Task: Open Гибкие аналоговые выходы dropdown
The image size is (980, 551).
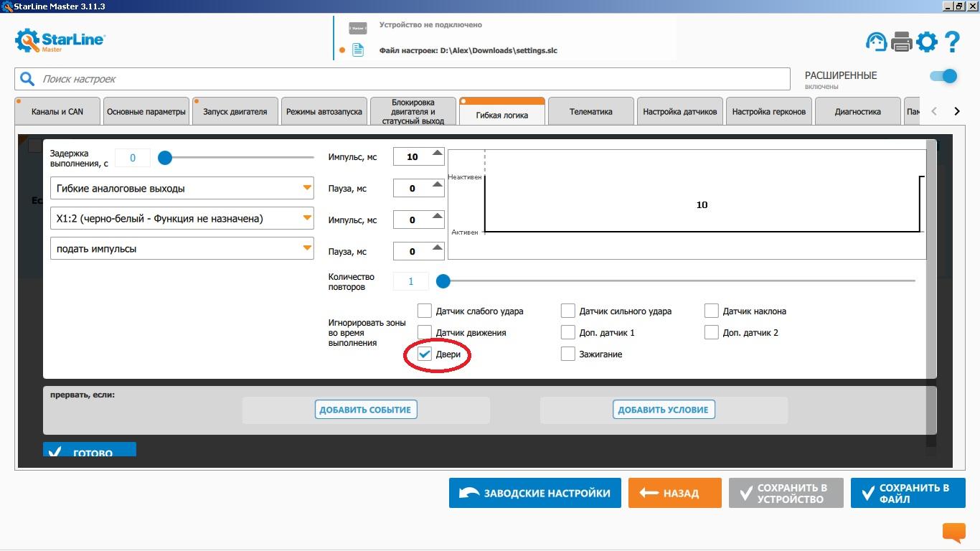Action: (182, 188)
